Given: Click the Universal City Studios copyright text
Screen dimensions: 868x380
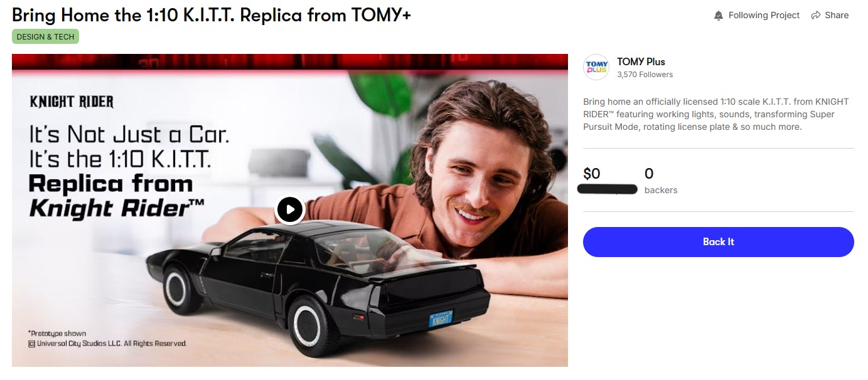Looking at the screenshot, I should click(x=107, y=344).
